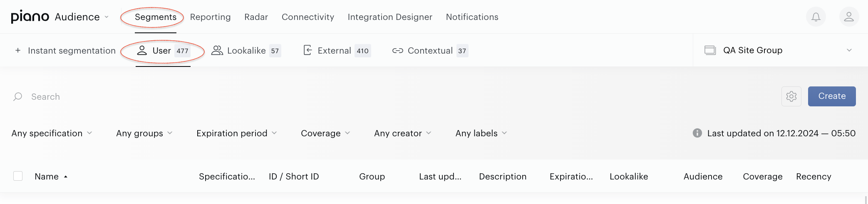Click the Last updated column header
Screen dimensions: 868x204
point(440,177)
